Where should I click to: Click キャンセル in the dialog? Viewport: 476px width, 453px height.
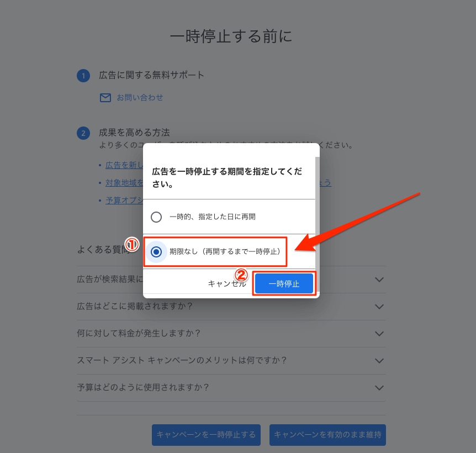click(227, 283)
